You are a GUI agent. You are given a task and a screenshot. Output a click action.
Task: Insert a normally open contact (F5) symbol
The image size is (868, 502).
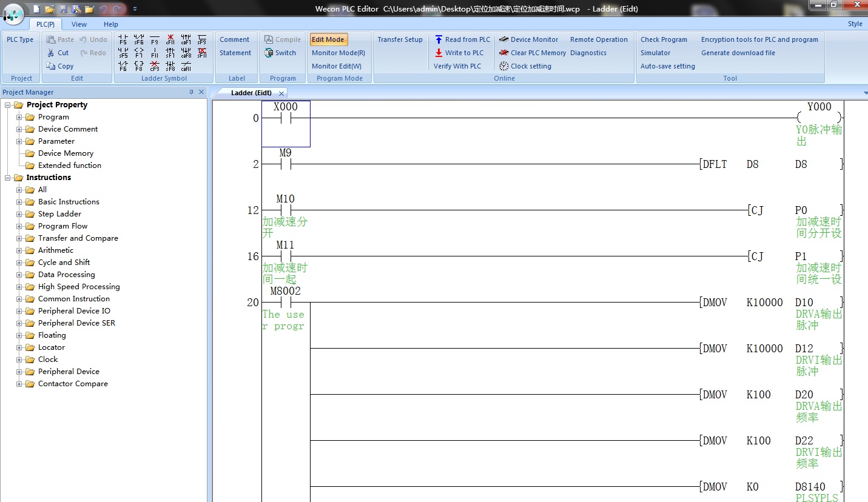click(123, 39)
